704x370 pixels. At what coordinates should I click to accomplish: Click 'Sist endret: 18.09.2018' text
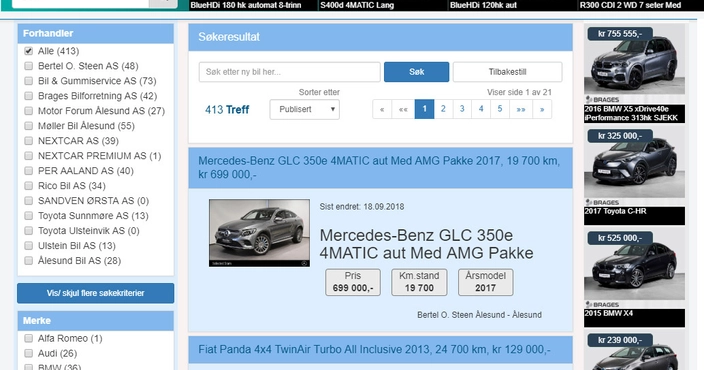pos(361,207)
